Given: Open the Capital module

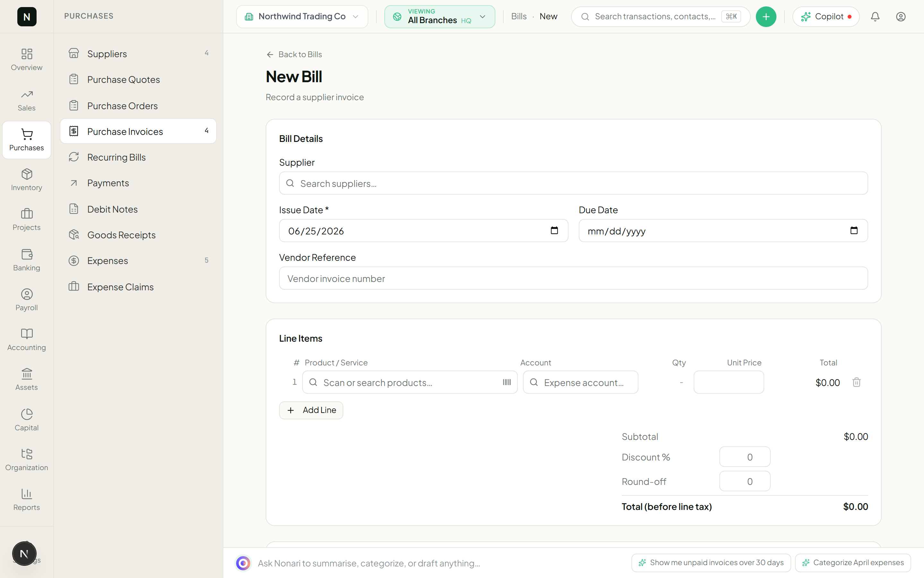Looking at the screenshot, I should (27, 420).
